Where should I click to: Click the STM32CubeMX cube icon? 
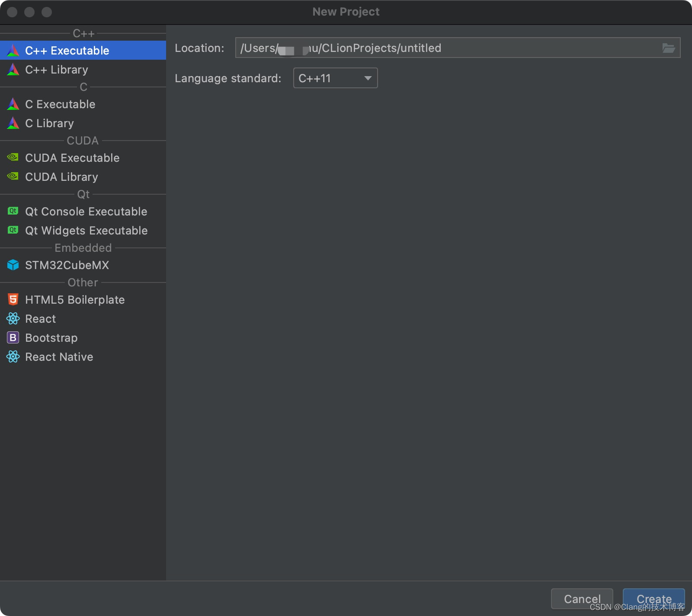coord(13,265)
